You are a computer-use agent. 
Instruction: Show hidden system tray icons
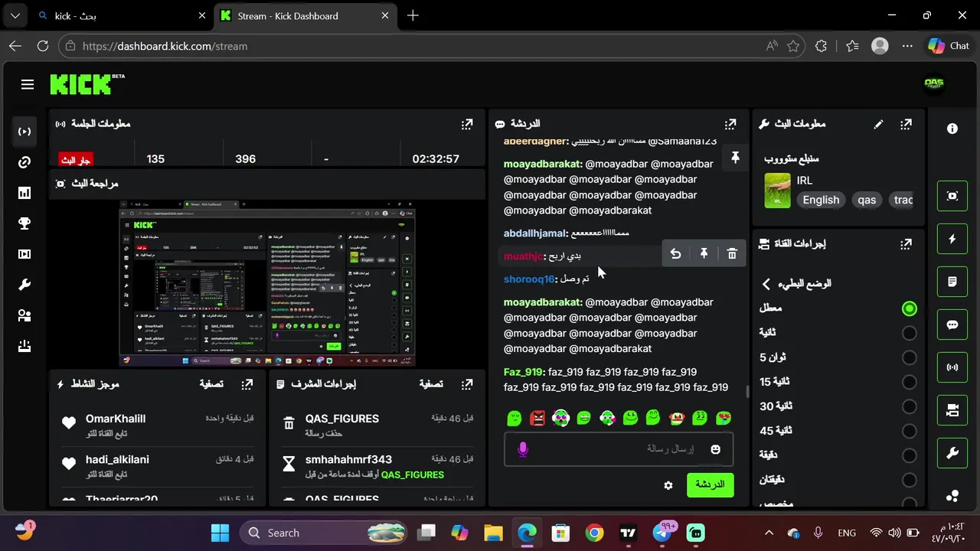[x=769, y=533]
